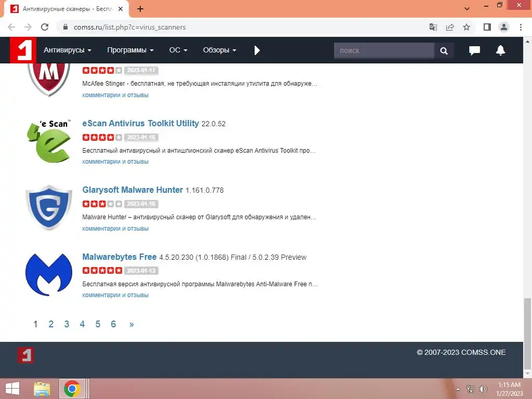
Task: Open comments link under eScan Antivirus Toolkit
Action: coord(115,162)
